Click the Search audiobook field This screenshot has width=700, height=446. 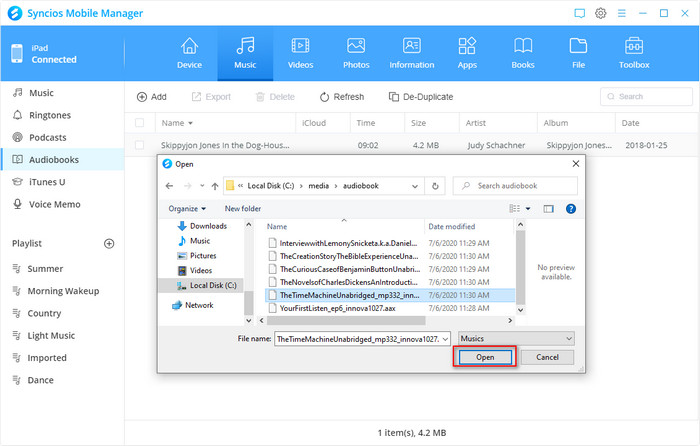[x=515, y=186]
